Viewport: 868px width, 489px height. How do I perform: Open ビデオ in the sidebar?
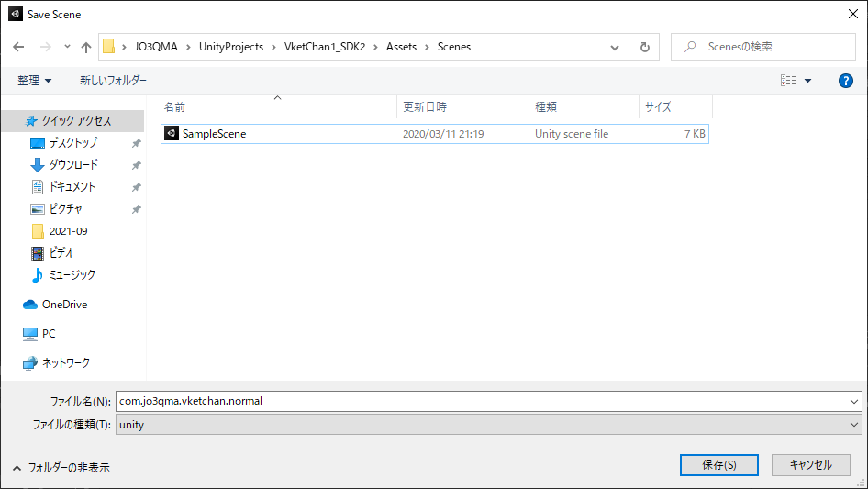coord(61,253)
